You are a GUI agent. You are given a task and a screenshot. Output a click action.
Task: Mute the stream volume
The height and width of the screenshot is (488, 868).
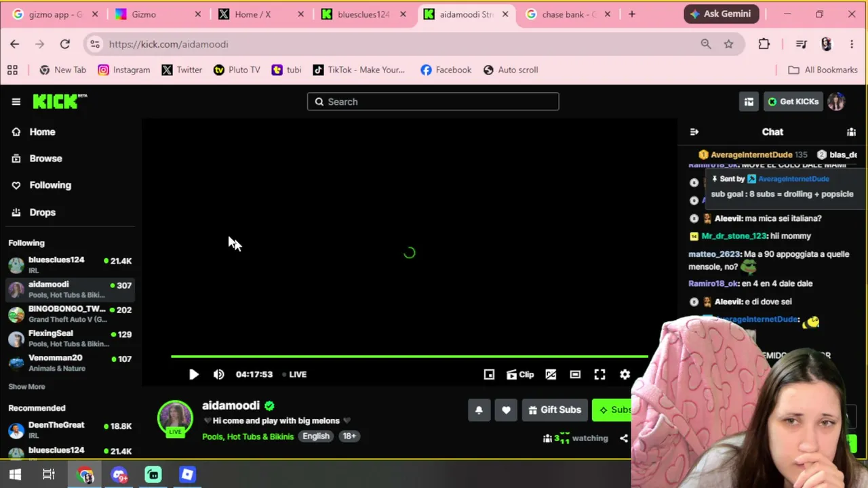pyautogui.click(x=218, y=374)
